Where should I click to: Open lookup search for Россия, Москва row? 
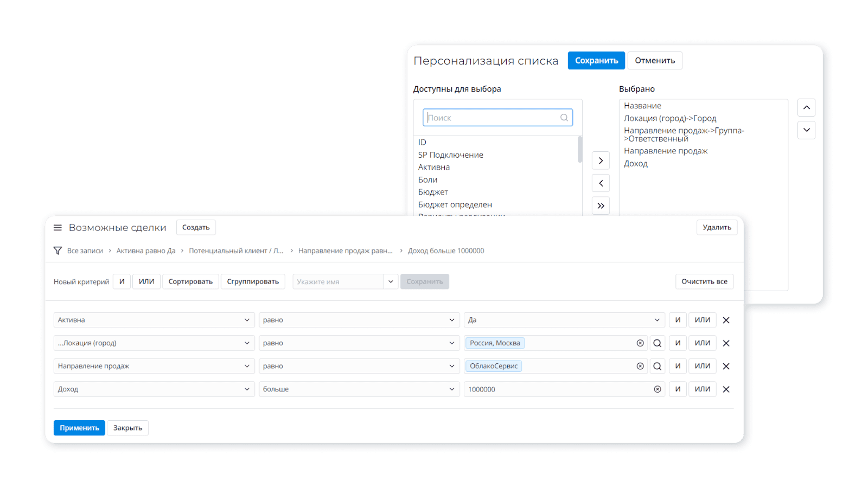tap(658, 343)
